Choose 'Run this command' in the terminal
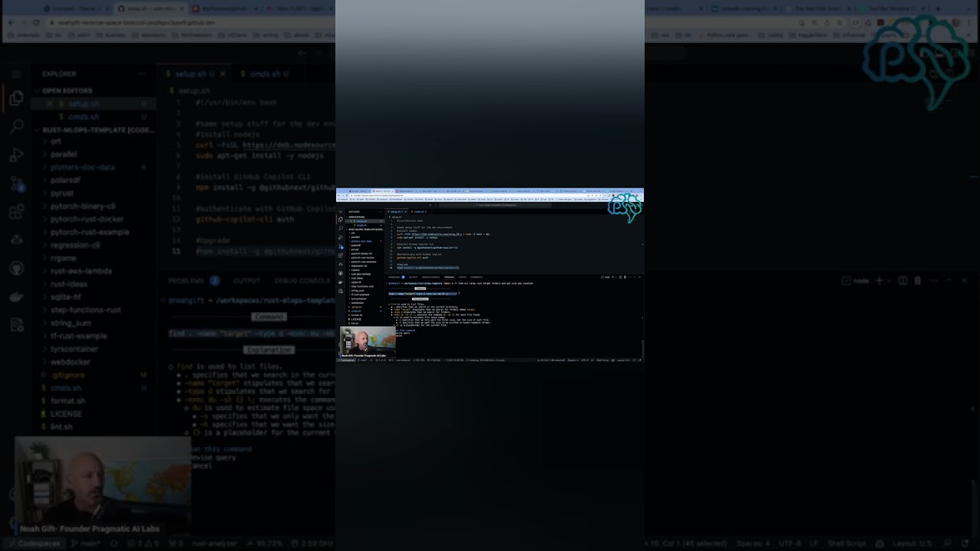Viewport: 980px width, 551px height. [406, 331]
